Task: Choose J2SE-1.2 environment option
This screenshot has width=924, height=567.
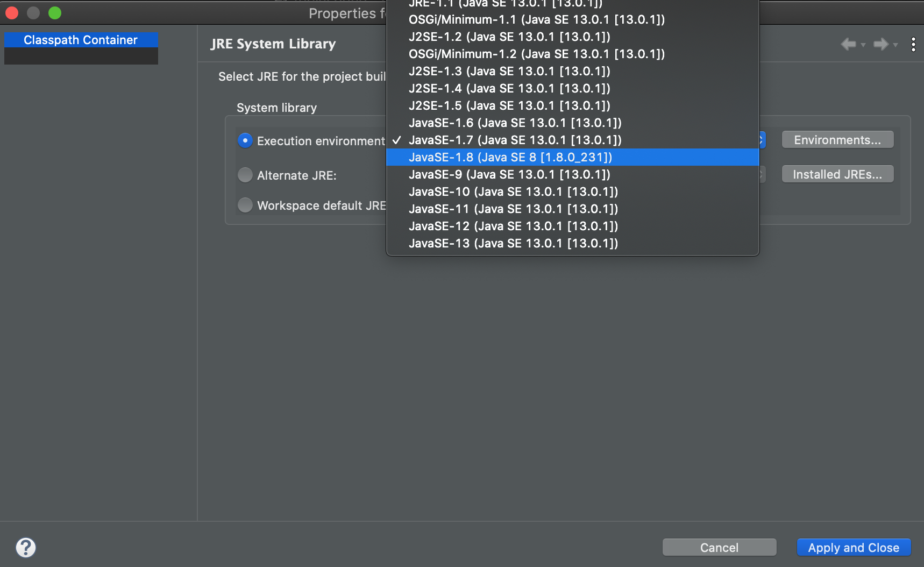Action: 573,37
